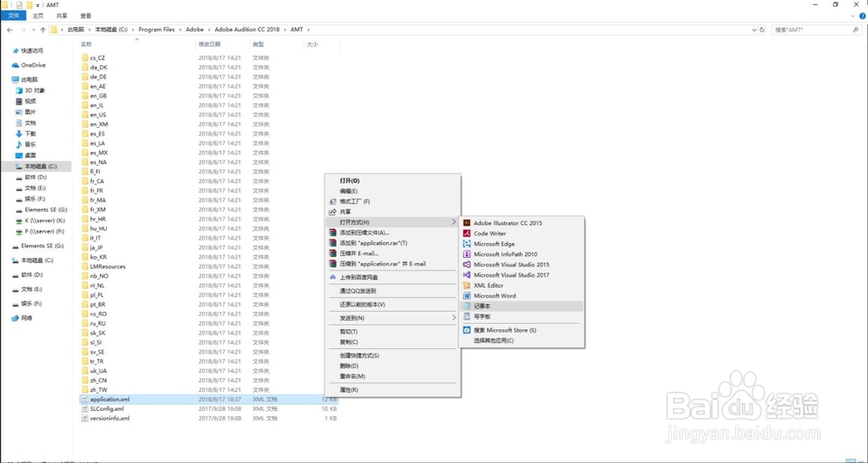Screen dimensions: 868x463
Task: Click the refresh button beside address bar
Action: (762, 30)
